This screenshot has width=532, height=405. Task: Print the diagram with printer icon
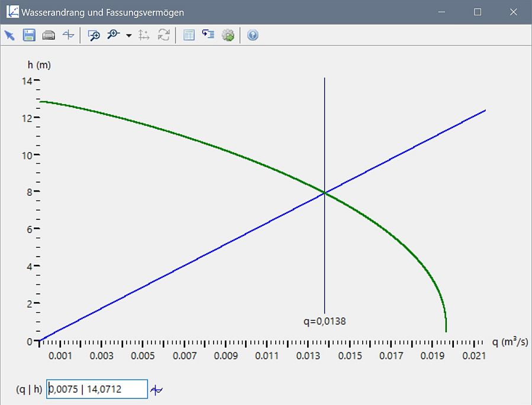[49, 35]
